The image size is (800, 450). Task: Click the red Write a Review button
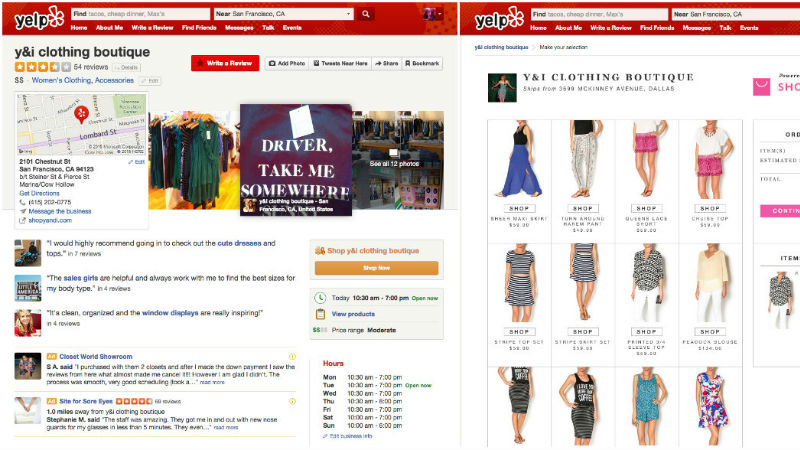click(225, 63)
